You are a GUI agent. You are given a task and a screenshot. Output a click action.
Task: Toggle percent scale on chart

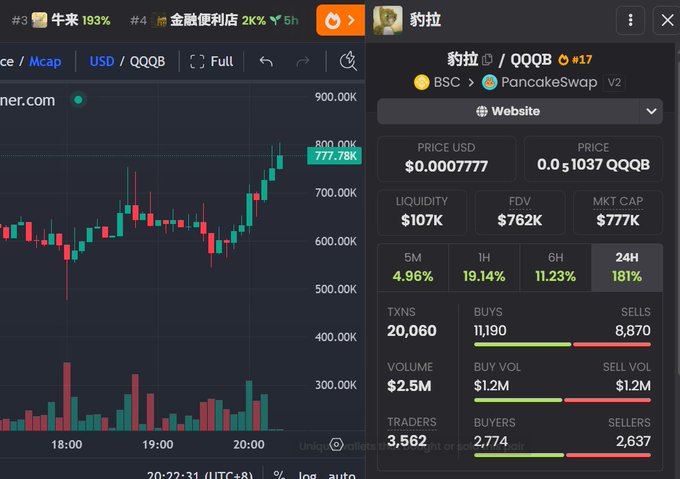point(279,475)
